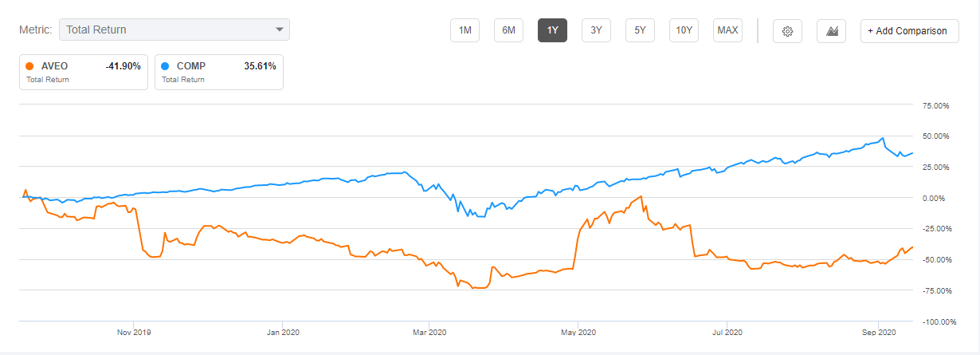Viewport: 980px width, 355px height.
Task: Show the 5Y time range
Action: click(640, 31)
